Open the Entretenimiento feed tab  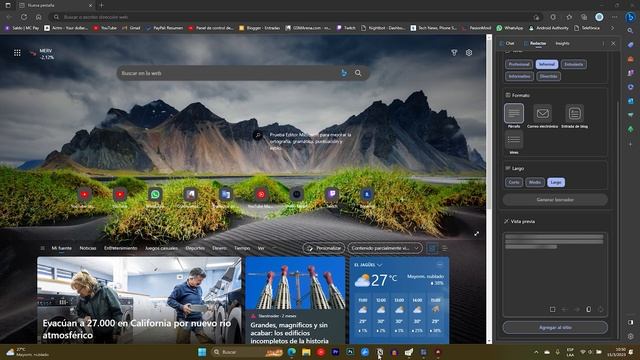coord(120,248)
